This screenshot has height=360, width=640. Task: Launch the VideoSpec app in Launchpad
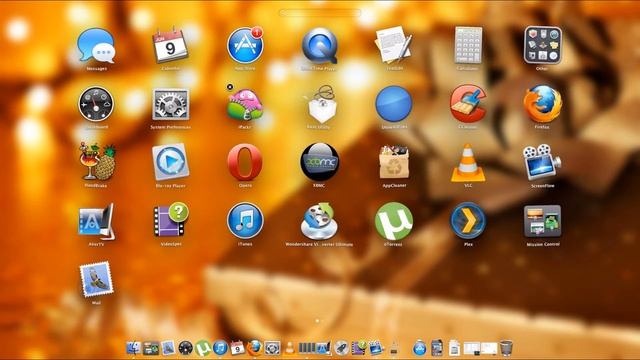(x=171, y=220)
